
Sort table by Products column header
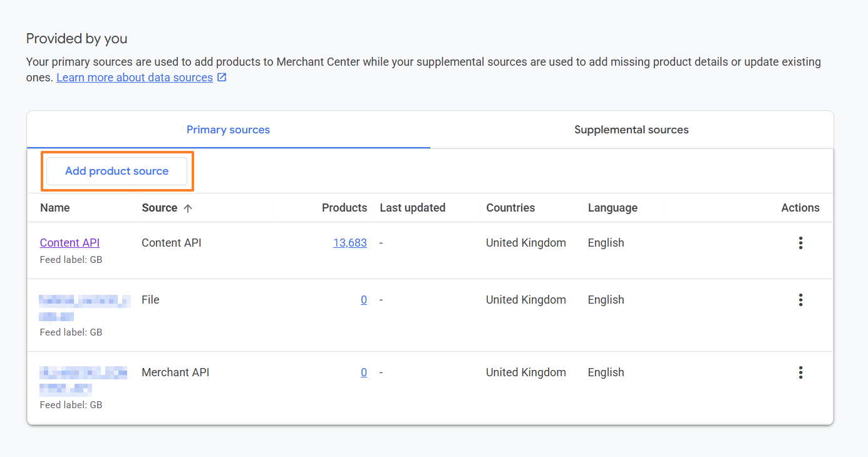coord(344,208)
